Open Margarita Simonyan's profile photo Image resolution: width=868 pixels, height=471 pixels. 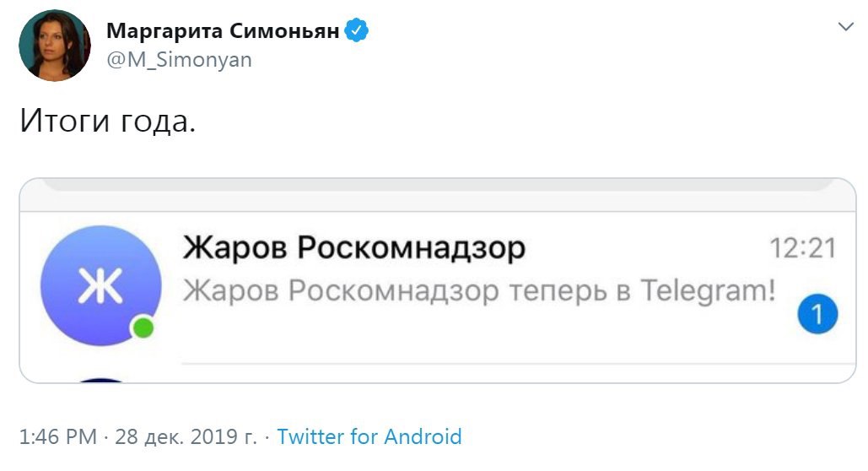(x=54, y=46)
